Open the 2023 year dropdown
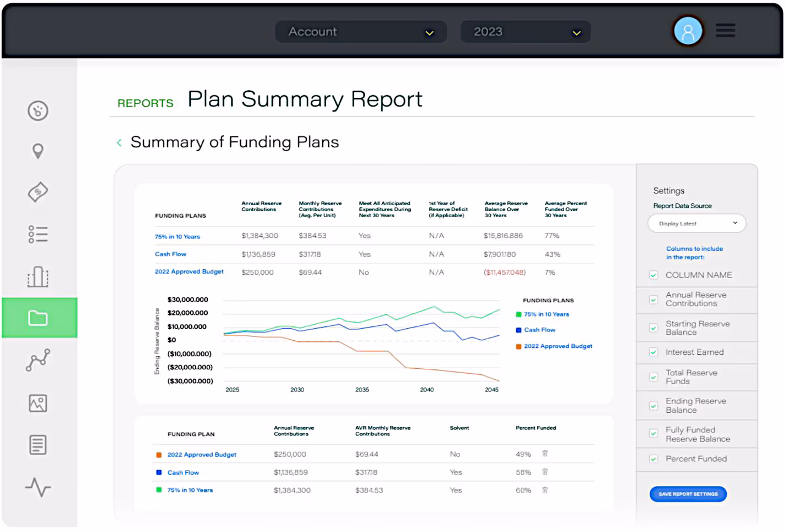The image size is (785, 532). [525, 32]
